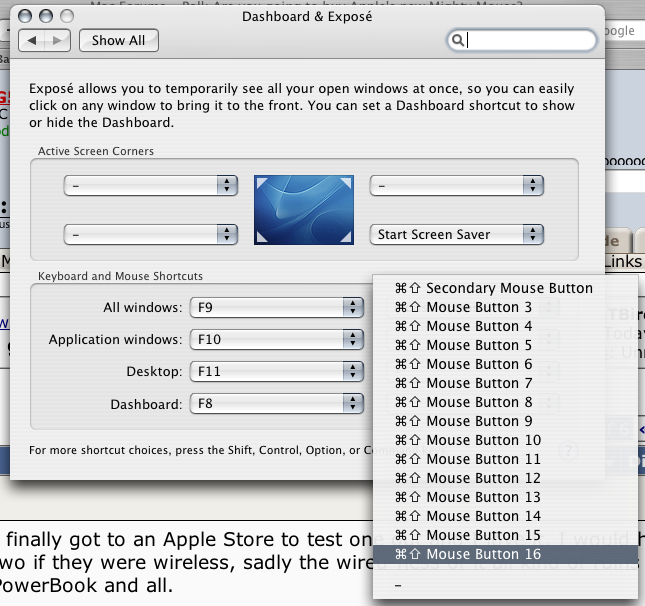The width and height of the screenshot is (645, 606).
Task: Click the Dashboard & Exposé window title
Action: click(307, 17)
